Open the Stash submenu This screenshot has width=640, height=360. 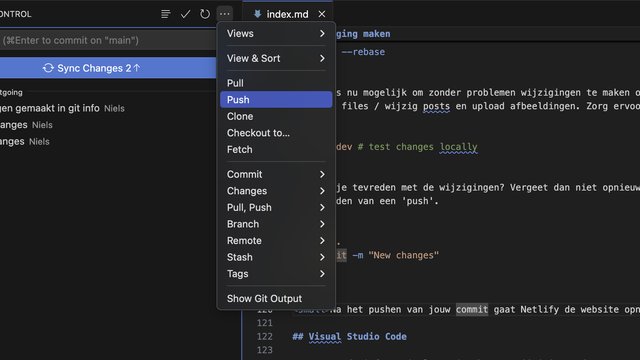pos(276,257)
